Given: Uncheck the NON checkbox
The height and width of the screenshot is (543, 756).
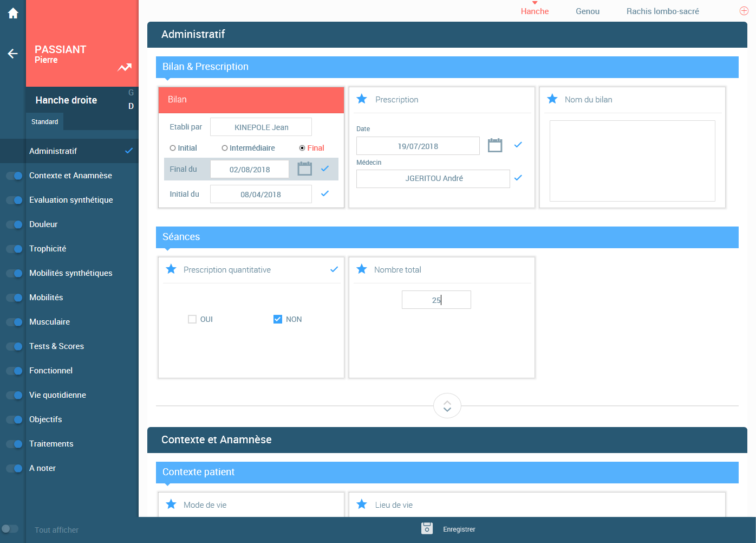Looking at the screenshot, I should click(278, 319).
